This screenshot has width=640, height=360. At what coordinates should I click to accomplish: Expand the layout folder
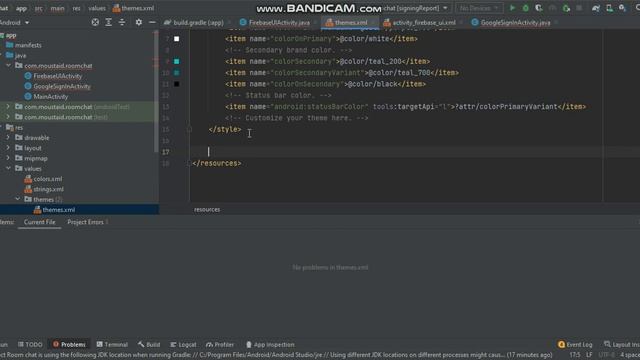8,148
